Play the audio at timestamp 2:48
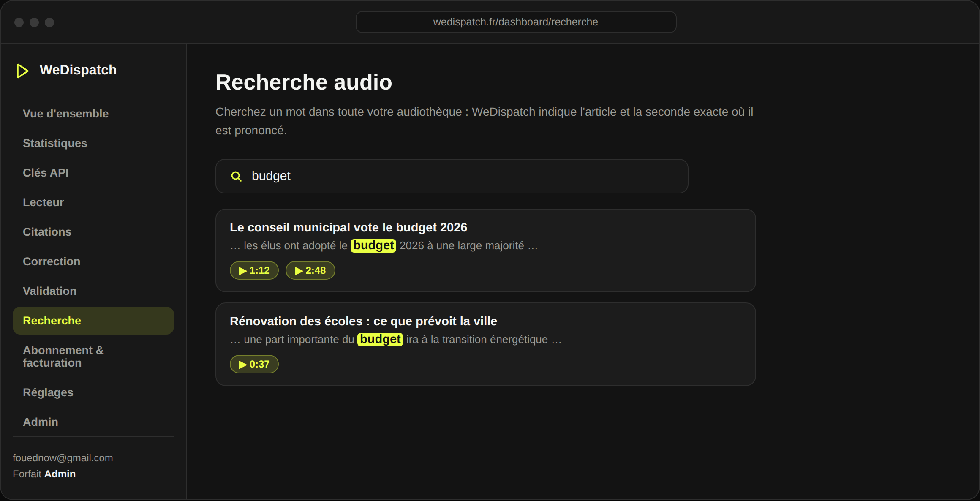 click(x=310, y=270)
